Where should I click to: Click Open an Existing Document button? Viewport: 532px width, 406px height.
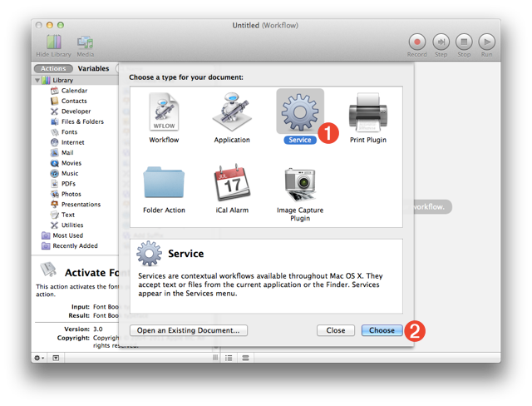pyautogui.click(x=189, y=330)
